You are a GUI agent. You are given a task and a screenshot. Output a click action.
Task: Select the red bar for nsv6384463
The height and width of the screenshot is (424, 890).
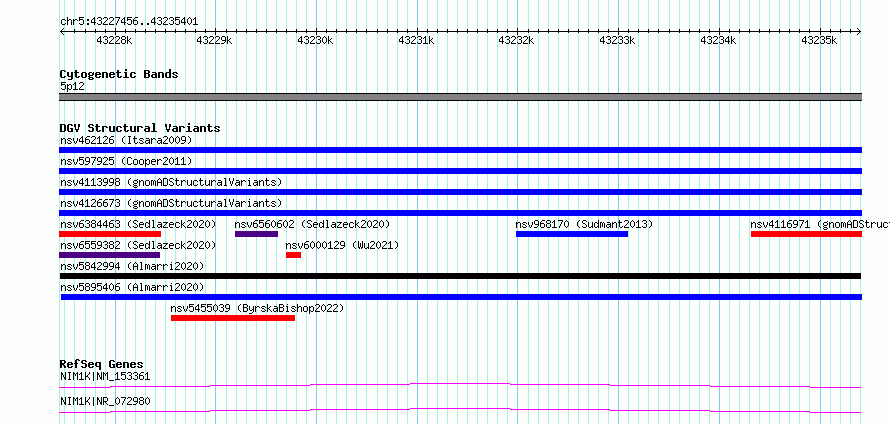tap(110, 234)
